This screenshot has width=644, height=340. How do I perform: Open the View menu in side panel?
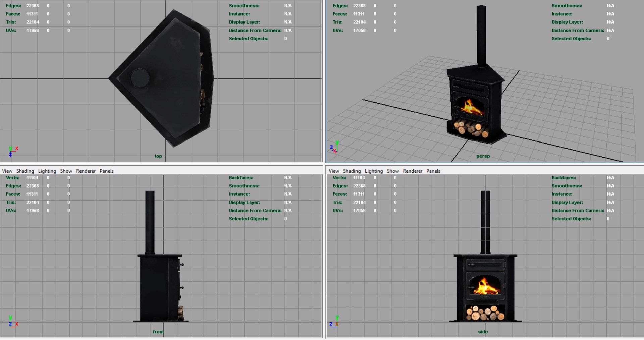pyautogui.click(x=334, y=171)
